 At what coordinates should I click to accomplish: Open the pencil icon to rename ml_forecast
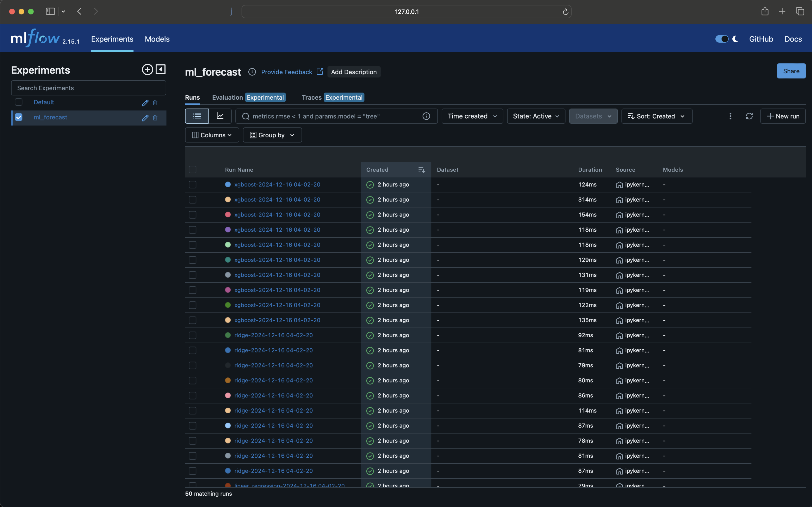tap(145, 118)
